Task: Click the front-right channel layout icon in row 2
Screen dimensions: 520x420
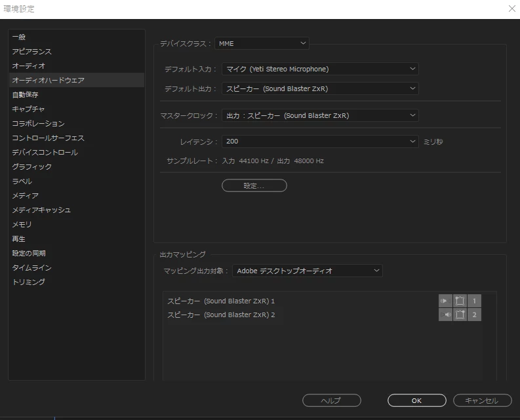Action: [460, 315]
